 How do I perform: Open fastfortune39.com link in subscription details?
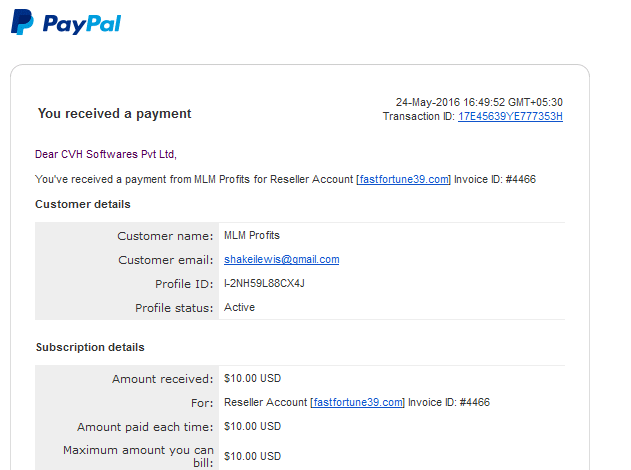pyautogui.click(x=358, y=402)
